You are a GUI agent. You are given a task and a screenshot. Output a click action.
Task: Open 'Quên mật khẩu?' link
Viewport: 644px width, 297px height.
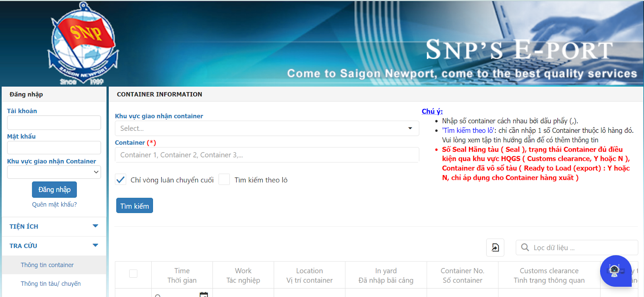click(54, 204)
